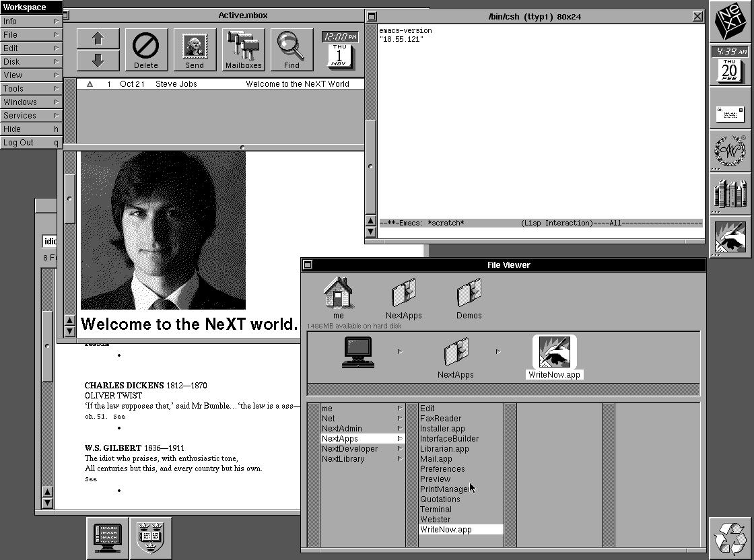Select Librarian.app in the file list

click(x=461, y=449)
